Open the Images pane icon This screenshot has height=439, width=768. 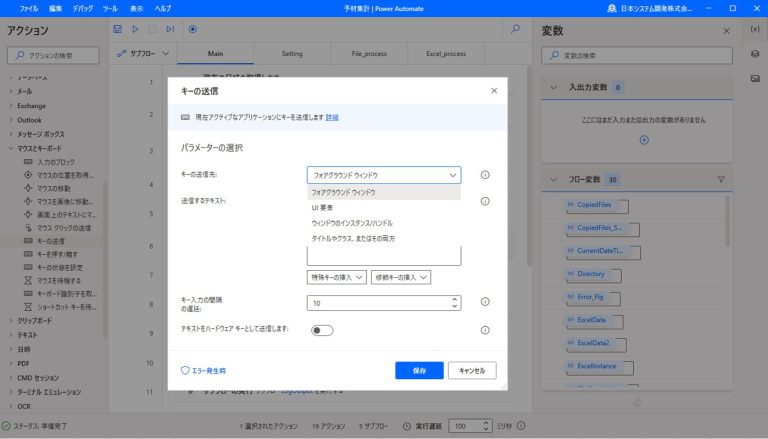[755, 78]
